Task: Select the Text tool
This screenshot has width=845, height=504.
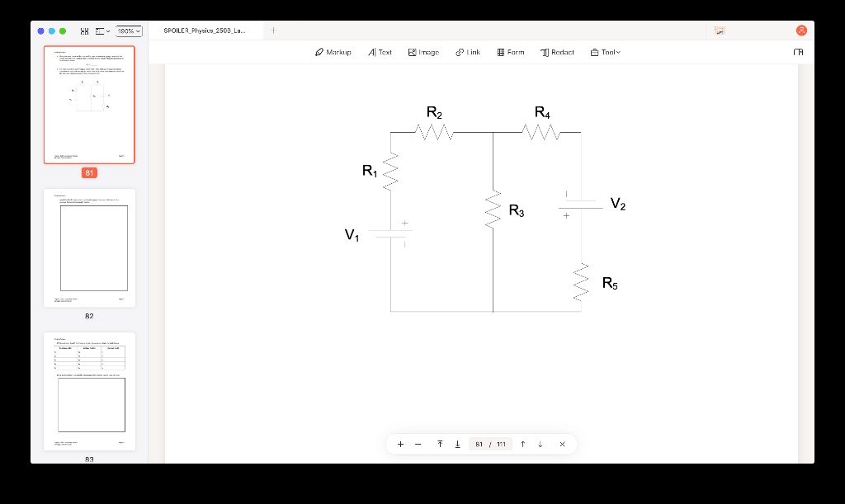Action: tap(380, 52)
